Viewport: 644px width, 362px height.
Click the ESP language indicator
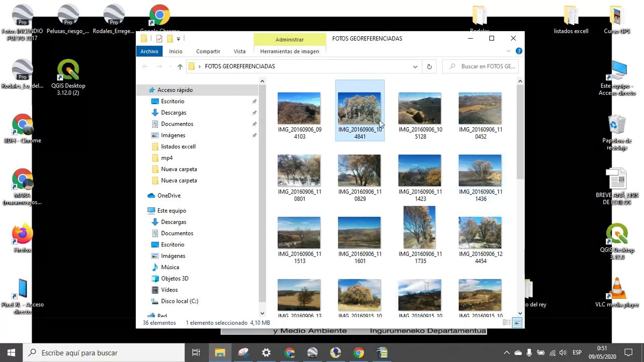577,352
